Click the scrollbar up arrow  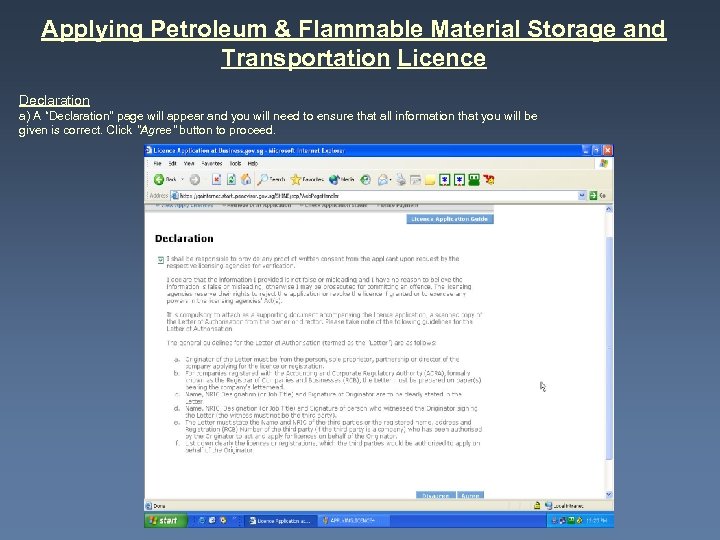[609, 209]
